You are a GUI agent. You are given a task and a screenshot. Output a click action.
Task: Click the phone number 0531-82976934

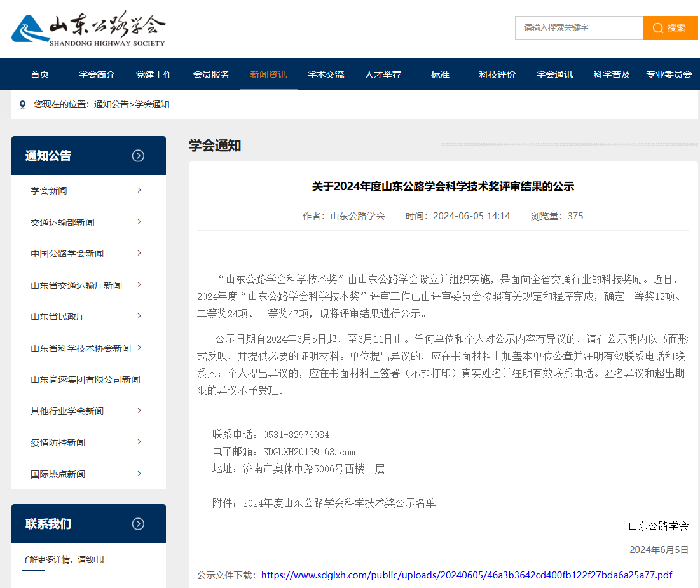tap(296, 434)
